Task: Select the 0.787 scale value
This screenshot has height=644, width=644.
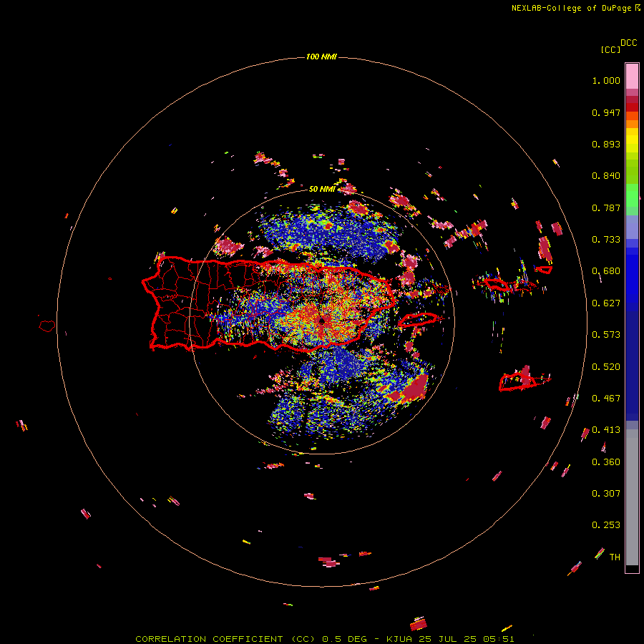Action: point(606,208)
